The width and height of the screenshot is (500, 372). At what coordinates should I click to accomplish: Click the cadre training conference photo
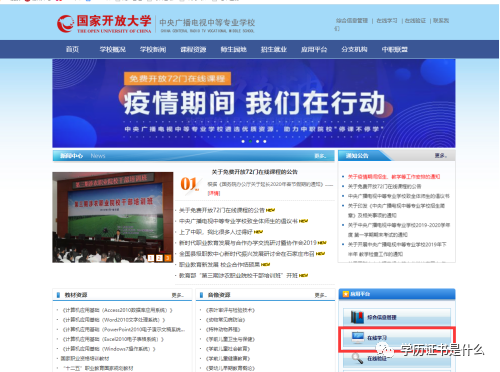[x=113, y=217]
